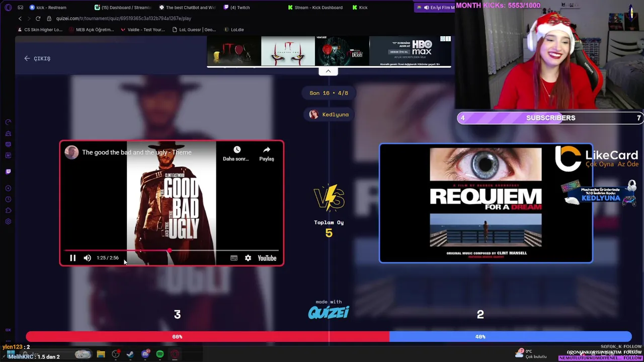Click the Opera GX menu logo
The image size is (644, 362).
8,8
